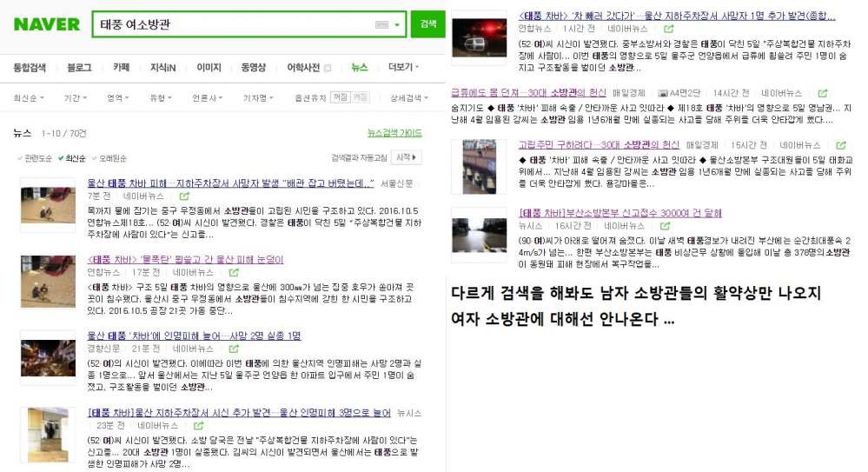Click the NAVER logo
Image resolution: width=868 pixels, height=472 pixels.
(46, 24)
